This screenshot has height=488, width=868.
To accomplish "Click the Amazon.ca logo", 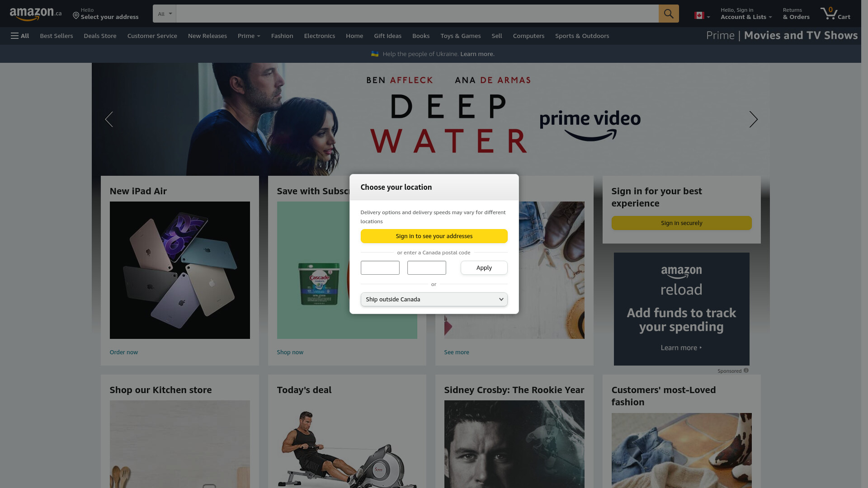I will coord(36,14).
